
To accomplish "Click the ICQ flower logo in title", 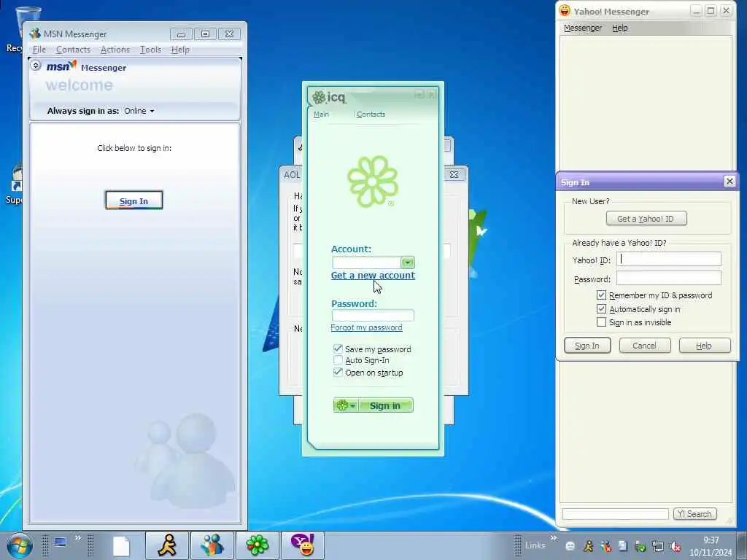I will click(x=318, y=98).
